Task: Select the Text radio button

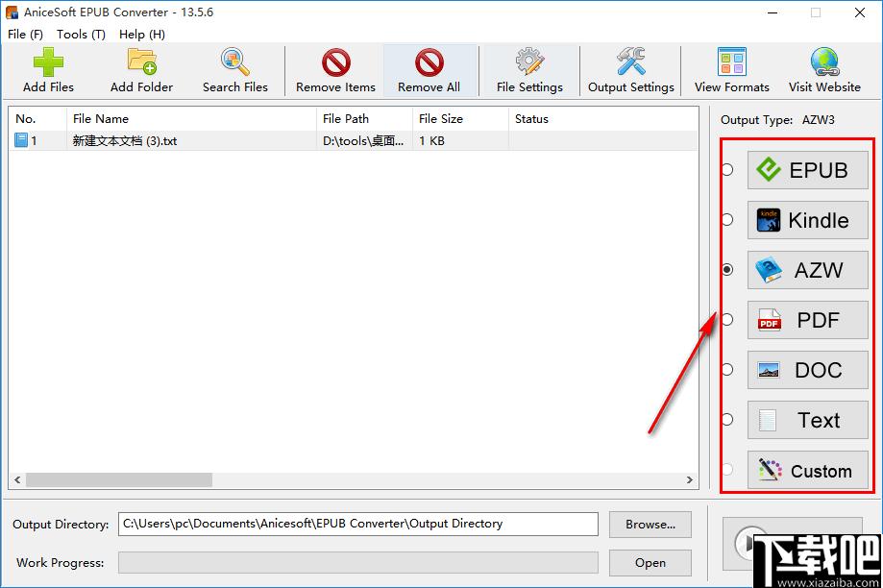Action: 727,420
